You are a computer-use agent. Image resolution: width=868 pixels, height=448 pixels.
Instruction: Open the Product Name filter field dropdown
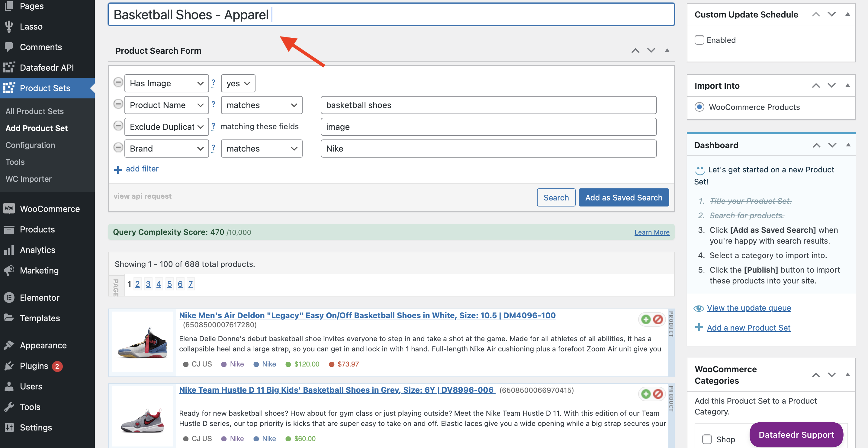166,105
